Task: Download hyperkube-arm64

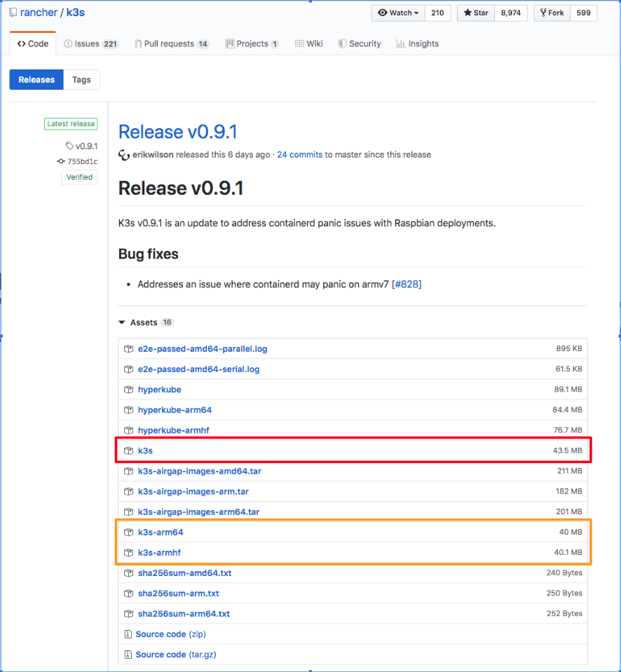Action: click(x=175, y=410)
